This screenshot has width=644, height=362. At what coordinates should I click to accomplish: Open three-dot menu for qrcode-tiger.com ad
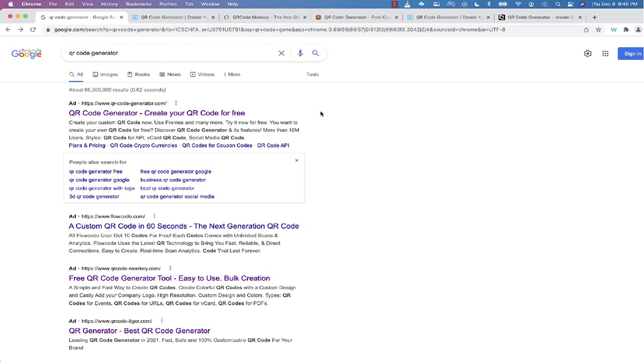point(162,321)
